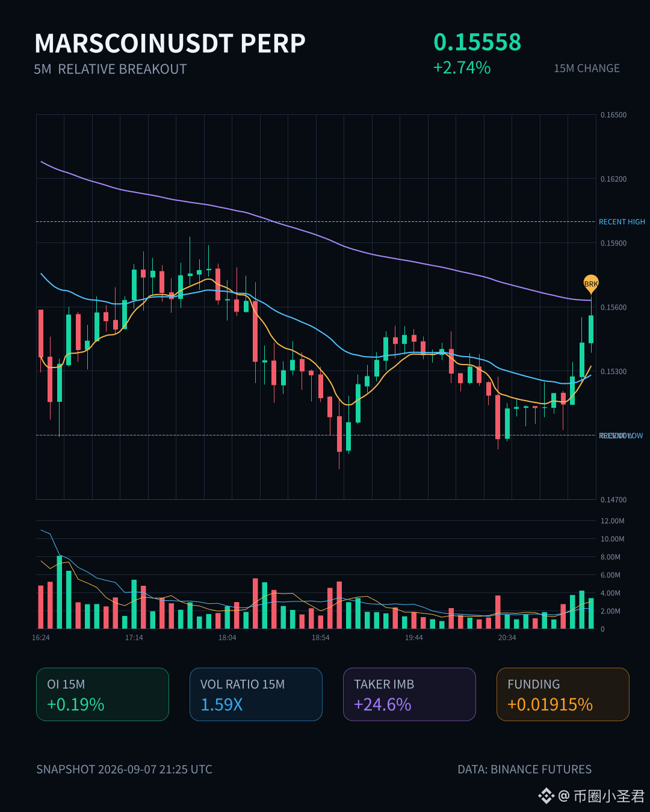This screenshot has height=812, width=650.
Task: Click the +2.74% change value
Action: click(x=462, y=67)
